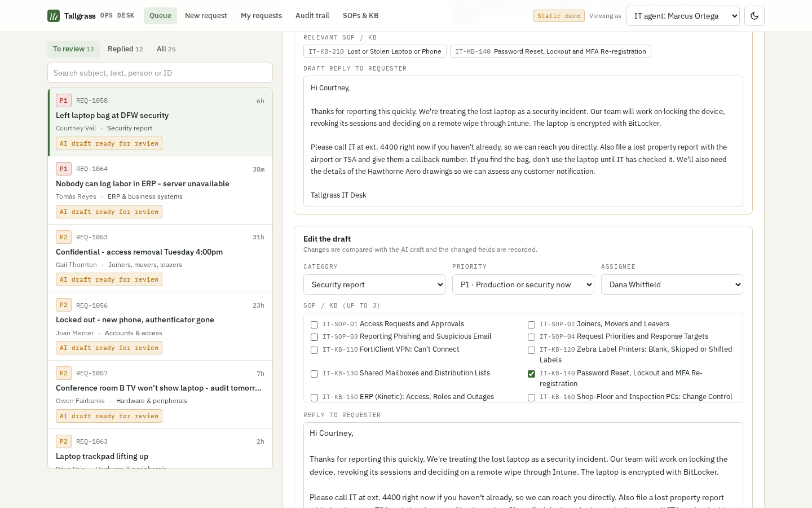Viewport: 812px width, 508px height.
Task: Open the Viewing as agent dropdown
Action: (x=683, y=16)
